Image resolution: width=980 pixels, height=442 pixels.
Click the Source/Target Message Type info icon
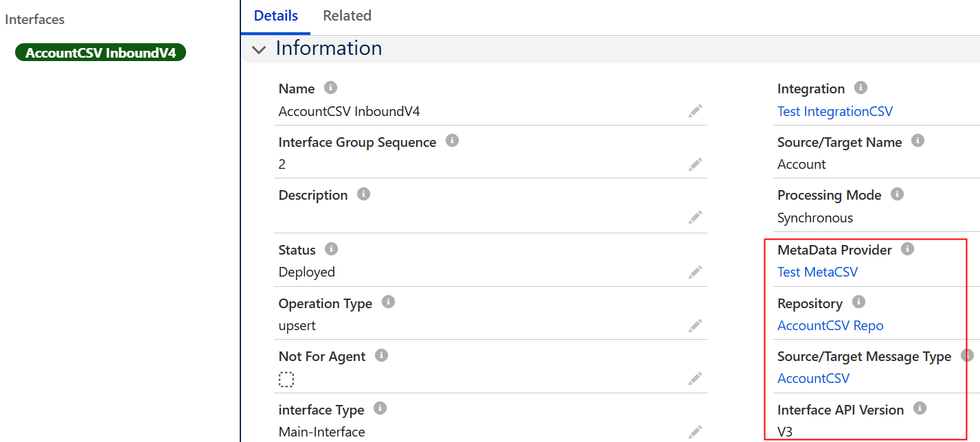(x=967, y=356)
